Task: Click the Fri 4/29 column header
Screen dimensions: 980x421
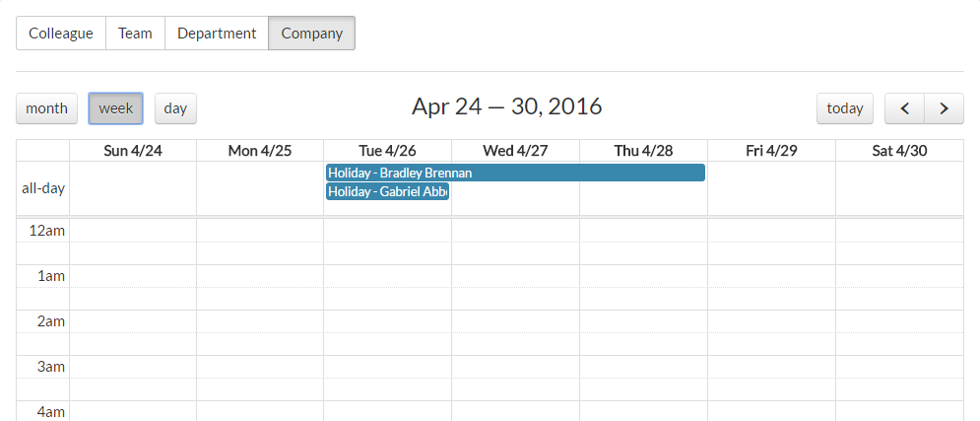Action: [x=771, y=151]
